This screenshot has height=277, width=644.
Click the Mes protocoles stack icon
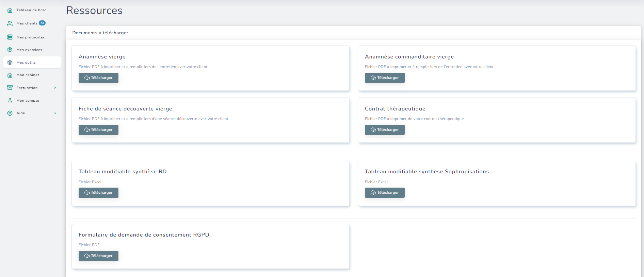click(10, 37)
